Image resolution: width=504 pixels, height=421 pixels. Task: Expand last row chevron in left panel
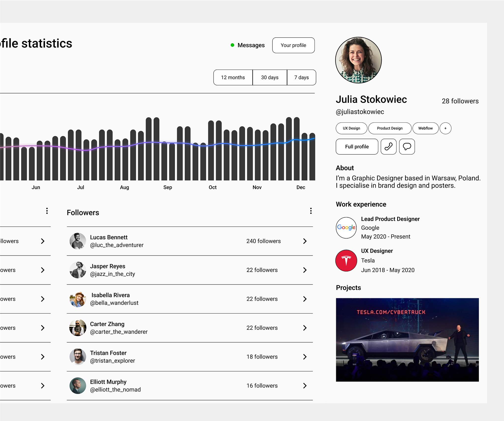click(x=43, y=386)
